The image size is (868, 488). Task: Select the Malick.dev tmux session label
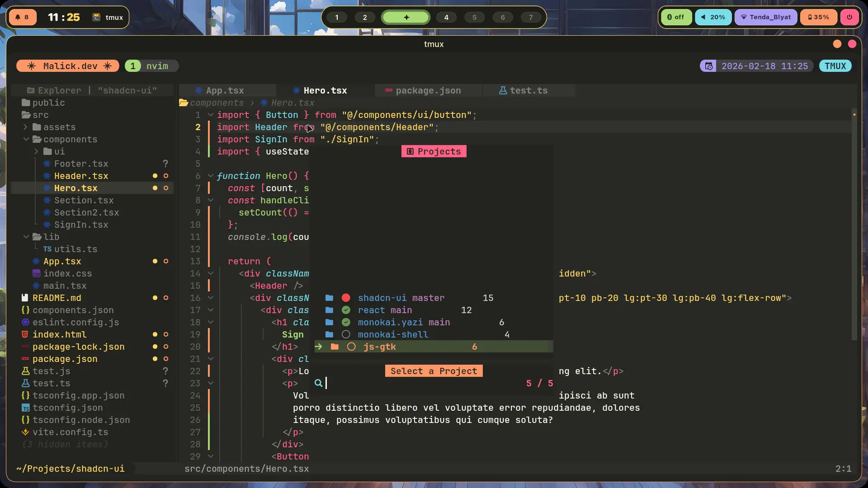(68, 66)
